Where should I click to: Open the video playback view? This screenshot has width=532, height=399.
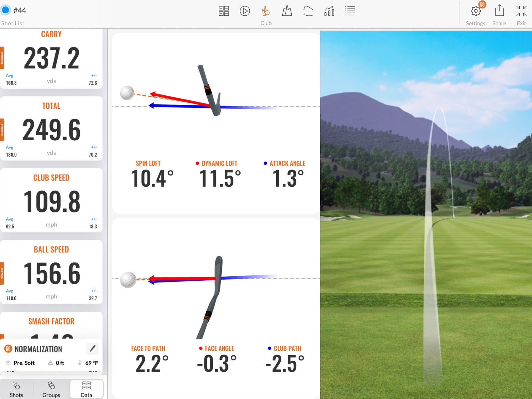pyautogui.click(x=245, y=11)
